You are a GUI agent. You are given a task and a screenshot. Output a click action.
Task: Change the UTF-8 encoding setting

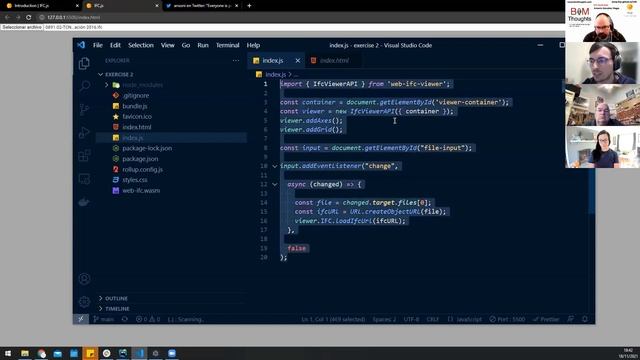411,319
